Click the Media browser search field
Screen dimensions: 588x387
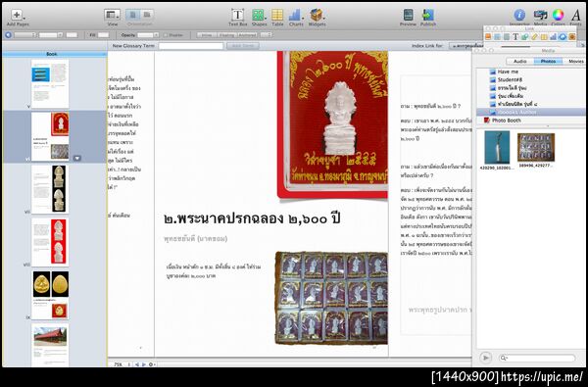[x=537, y=359]
